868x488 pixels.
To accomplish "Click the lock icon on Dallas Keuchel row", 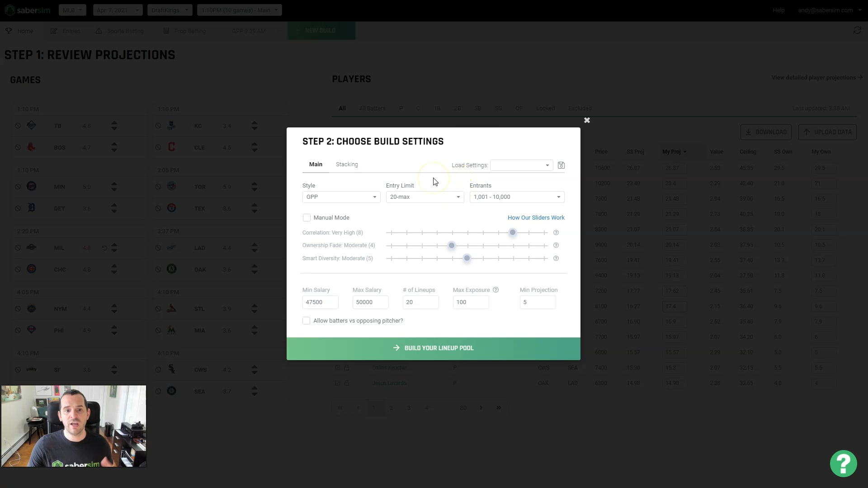I will point(347,368).
